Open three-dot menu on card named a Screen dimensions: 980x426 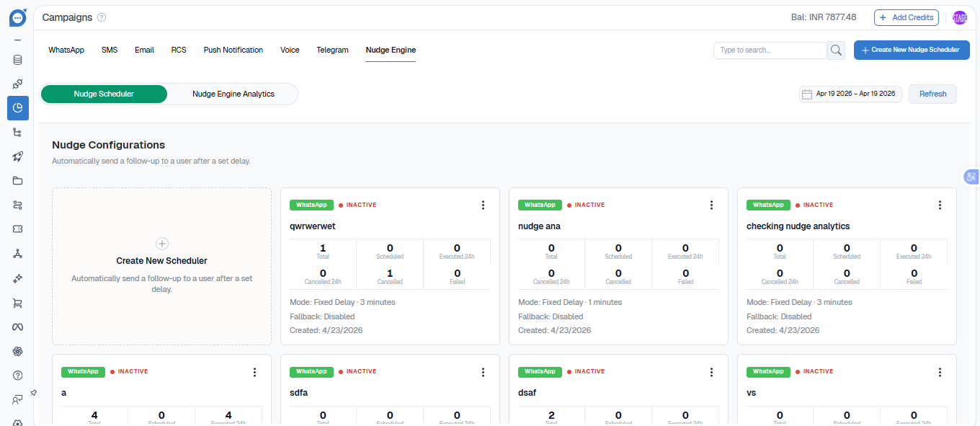coord(254,372)
